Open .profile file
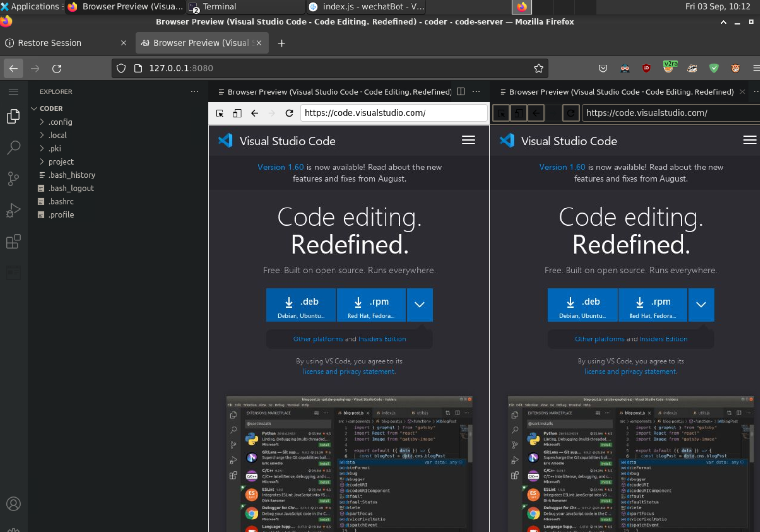This screenshot has height=532, width=760. pyautogui.click(x=61, y=215)
